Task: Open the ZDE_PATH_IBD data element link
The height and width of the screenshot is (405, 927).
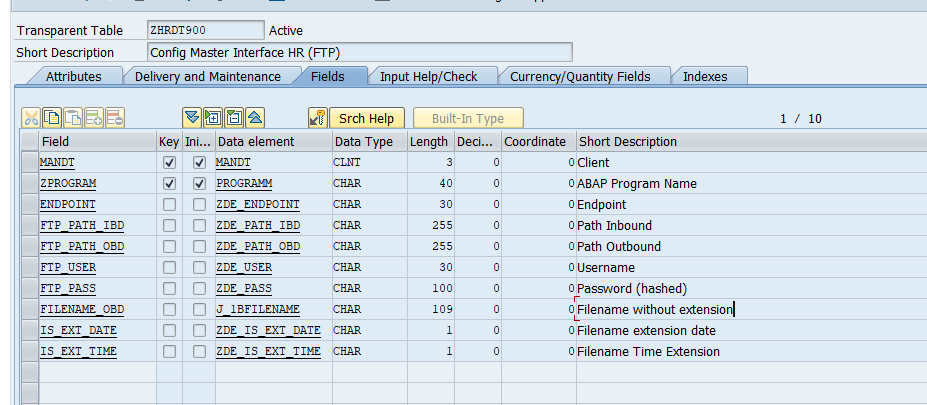Action: [258, 225]
